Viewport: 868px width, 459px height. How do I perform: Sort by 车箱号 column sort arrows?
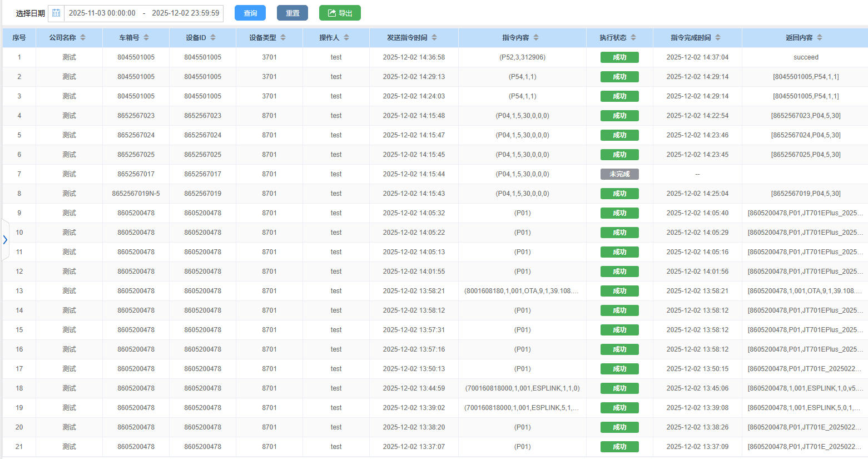click(146, 38)
